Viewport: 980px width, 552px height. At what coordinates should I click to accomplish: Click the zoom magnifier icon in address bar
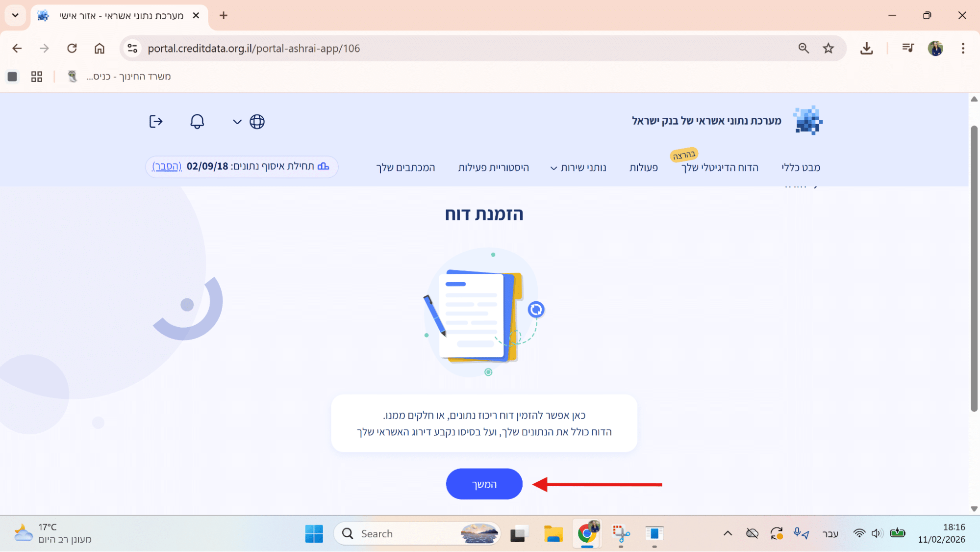(x=803, y=48)
